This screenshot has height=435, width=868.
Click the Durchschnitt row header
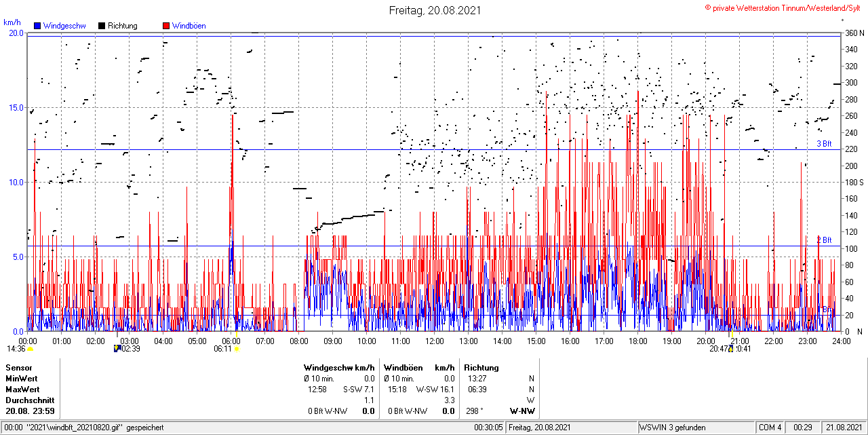coord(28,400)
